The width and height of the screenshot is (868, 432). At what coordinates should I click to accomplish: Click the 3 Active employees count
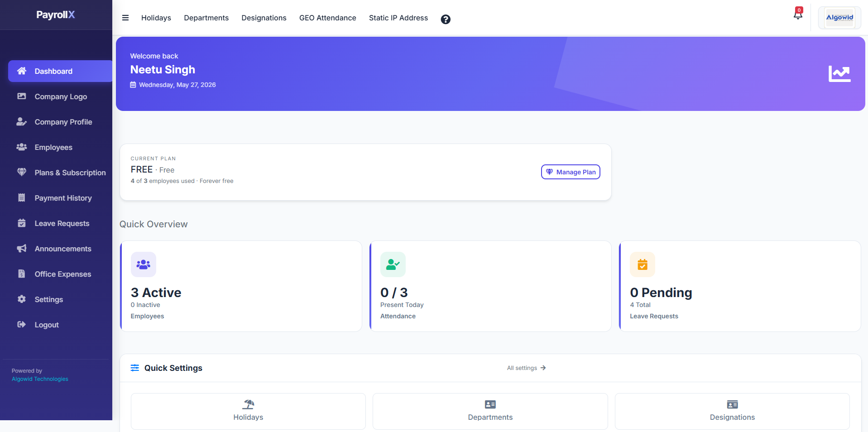pyautogui.click(x=156, y=293)
